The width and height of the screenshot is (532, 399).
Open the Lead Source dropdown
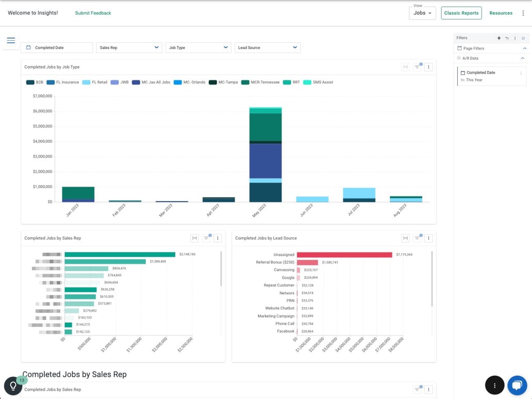(x=267, y=47)
